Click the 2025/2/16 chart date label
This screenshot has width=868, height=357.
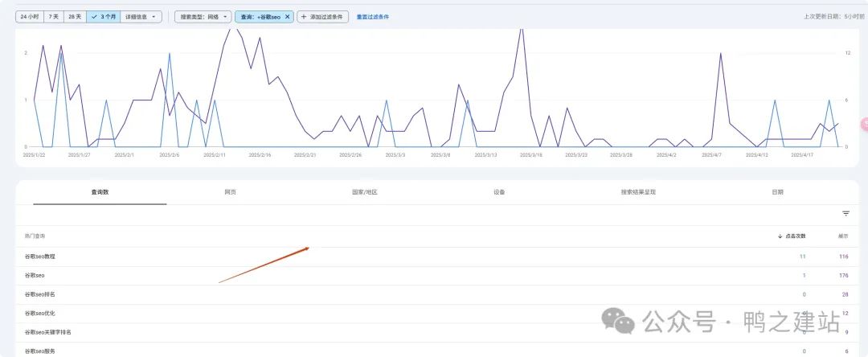click(x=260, y=155)
